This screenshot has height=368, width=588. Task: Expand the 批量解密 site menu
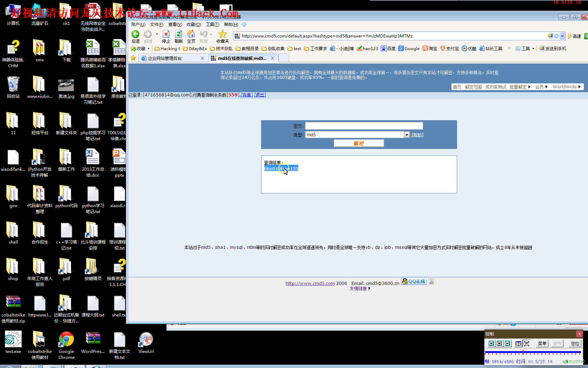point(520,87)
